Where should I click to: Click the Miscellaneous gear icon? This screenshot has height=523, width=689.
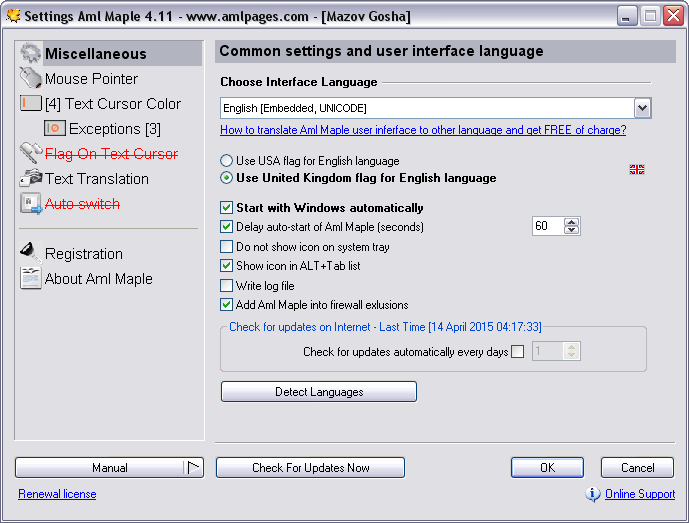pyautogui.click(x=30, y=53)
